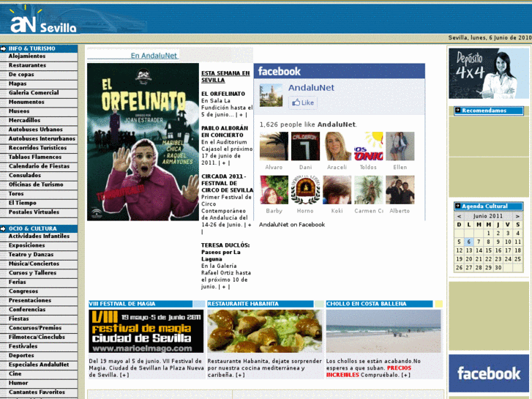The width and height of the screenshot is (532, 399).
Task: Select day 6 in the June calendar
Action: pyautogui.click(x=468, y=242)
